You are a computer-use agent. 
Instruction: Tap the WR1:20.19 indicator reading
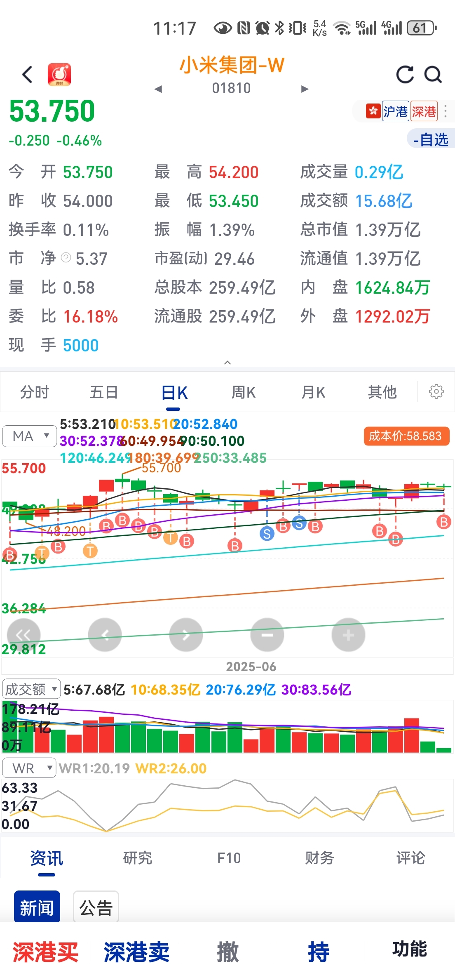[94, 768]
